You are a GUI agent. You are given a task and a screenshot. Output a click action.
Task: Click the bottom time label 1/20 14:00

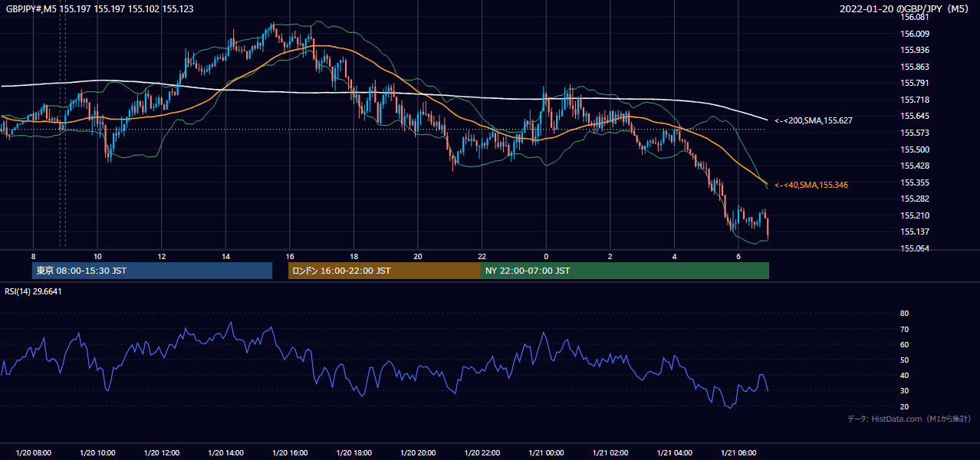pos(225,453)
